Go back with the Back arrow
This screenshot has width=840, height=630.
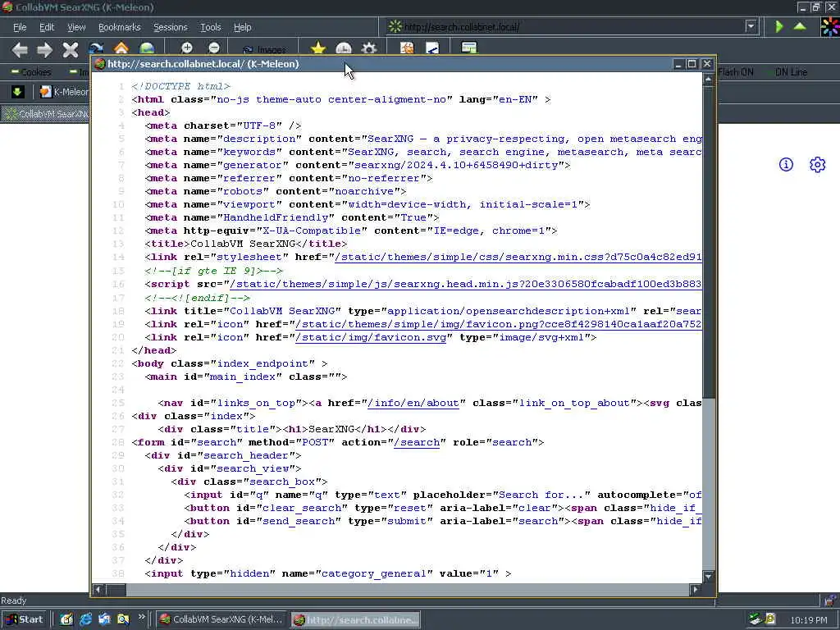pyautogui.click(x=20, y=50)
